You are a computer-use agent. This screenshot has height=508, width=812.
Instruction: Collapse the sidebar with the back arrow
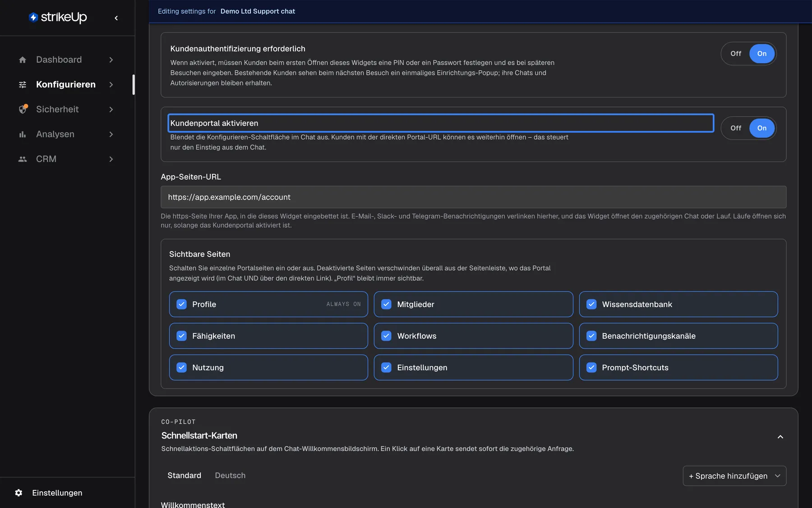(116, 18)
